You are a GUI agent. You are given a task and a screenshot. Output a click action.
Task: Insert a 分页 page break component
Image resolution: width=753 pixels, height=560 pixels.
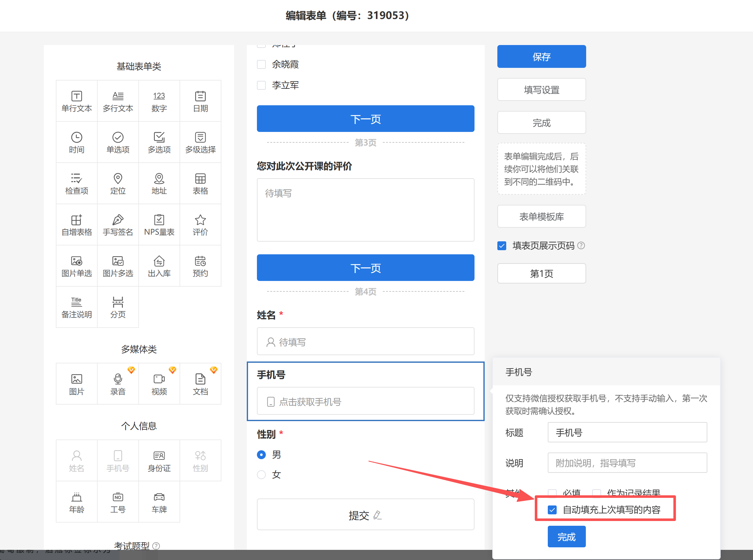(x=118, y=307)
